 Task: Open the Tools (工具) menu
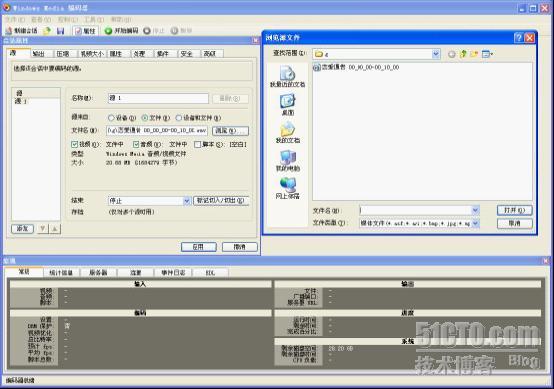click(94, 19)
